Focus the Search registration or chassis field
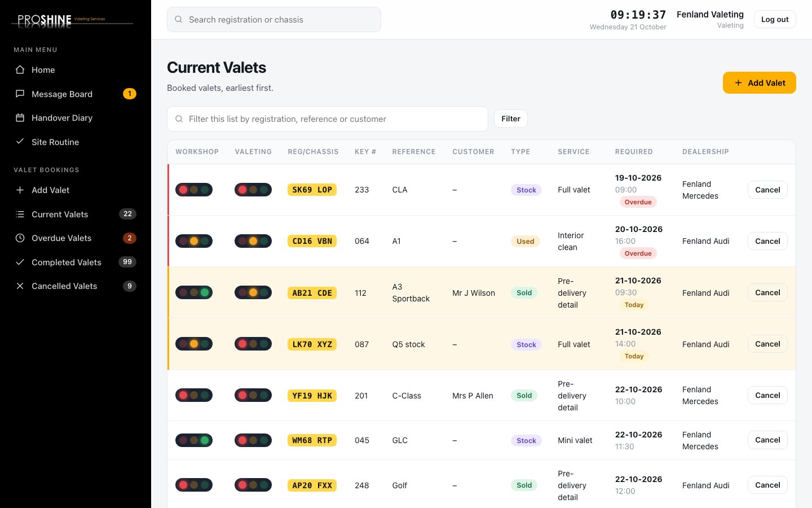The width and height of the screenshot is (812, 508). (x=274, y=19)
